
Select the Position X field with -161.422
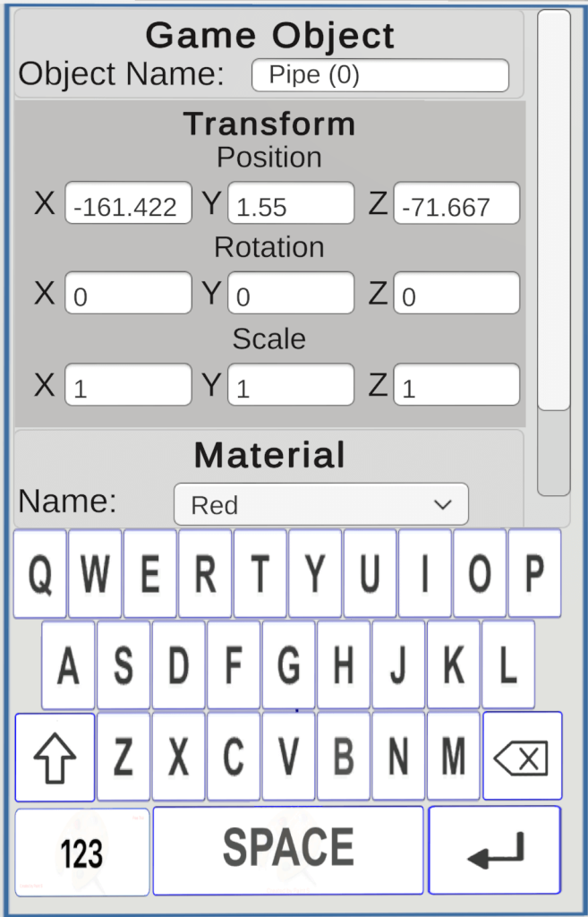click(128, 203)
